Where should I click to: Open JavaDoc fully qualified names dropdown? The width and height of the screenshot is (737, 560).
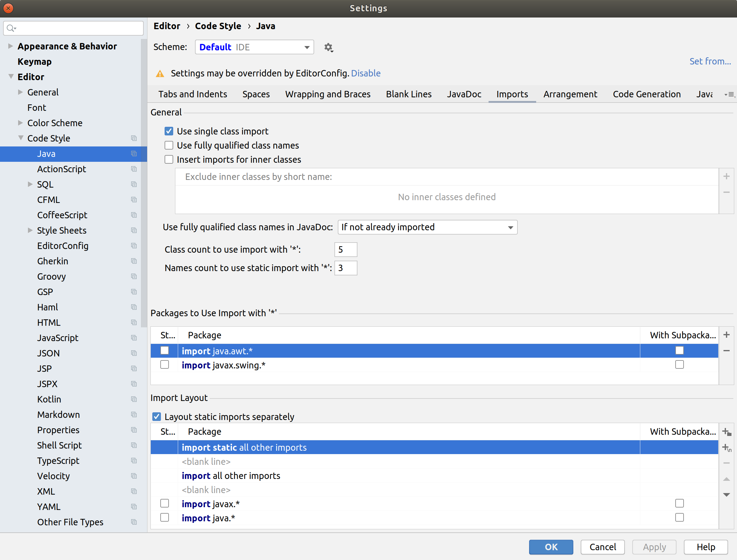click(x=427, y=227)
